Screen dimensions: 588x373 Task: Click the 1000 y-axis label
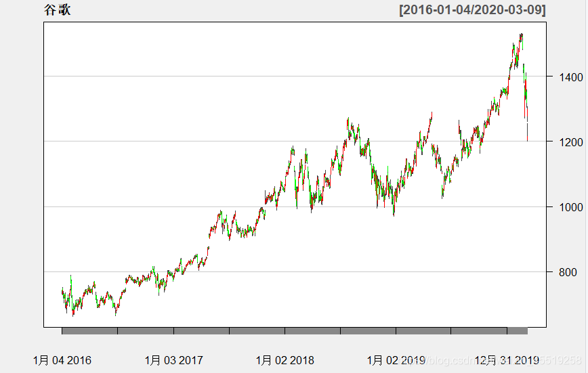pos(571,207)
